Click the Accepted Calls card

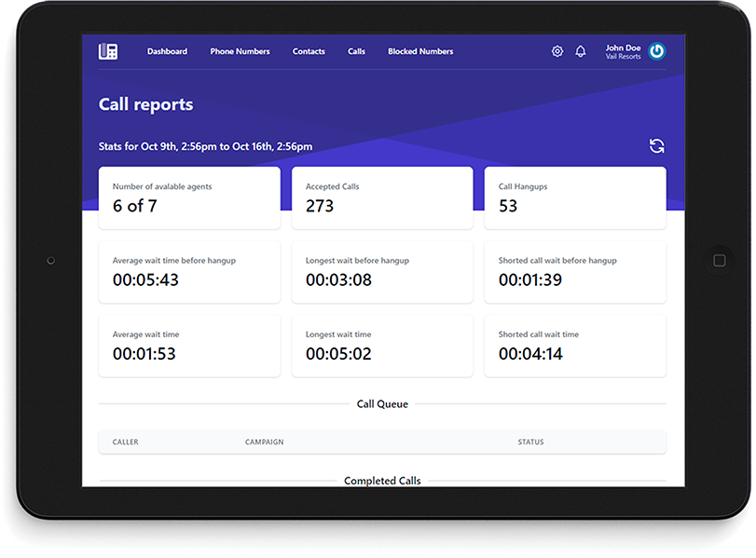tap(382, 197)
